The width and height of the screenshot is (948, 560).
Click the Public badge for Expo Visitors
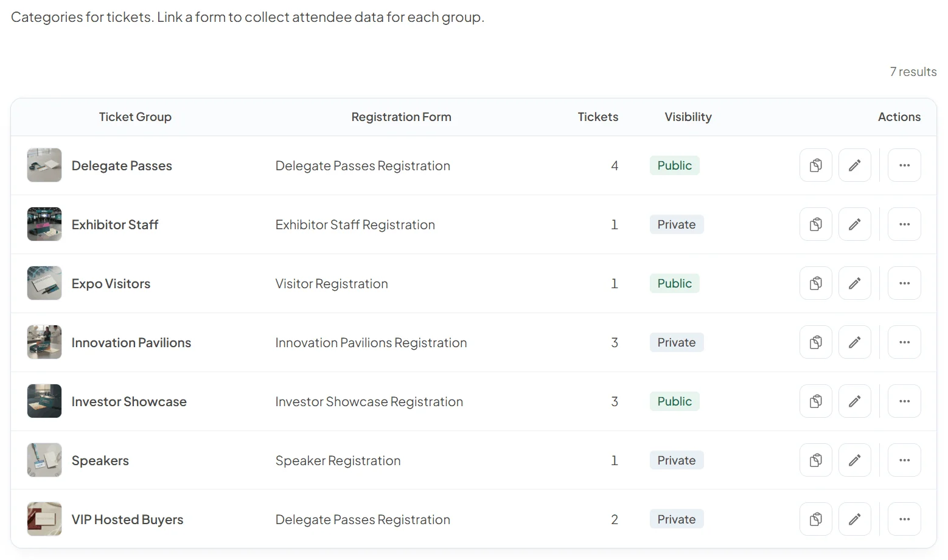pyautogui.click(x=674, y=283)
